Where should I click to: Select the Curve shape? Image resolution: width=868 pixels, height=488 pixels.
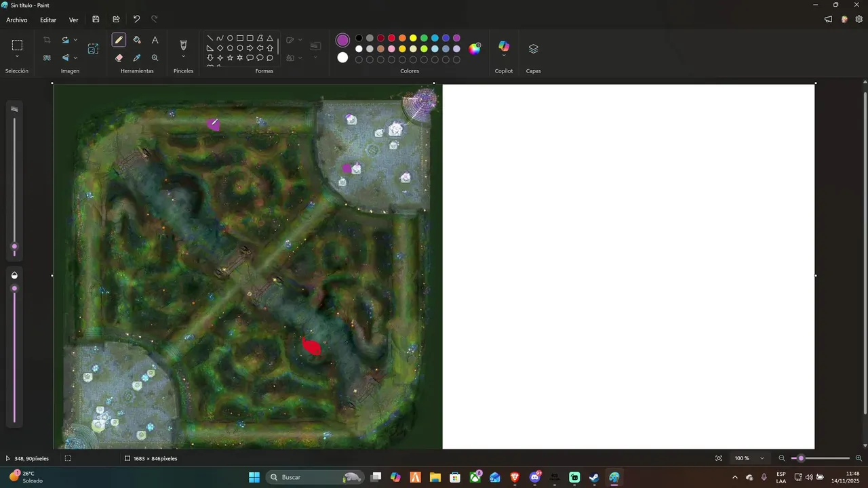coord(220,38)
